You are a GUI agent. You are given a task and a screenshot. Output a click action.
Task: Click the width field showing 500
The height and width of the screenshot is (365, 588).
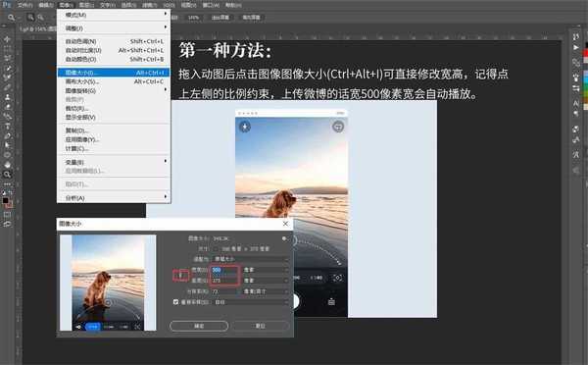(224, 270)
